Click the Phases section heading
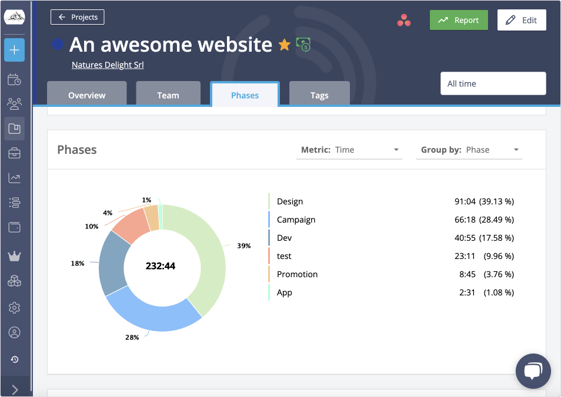561x397 pixels. [x=77, y=150]
